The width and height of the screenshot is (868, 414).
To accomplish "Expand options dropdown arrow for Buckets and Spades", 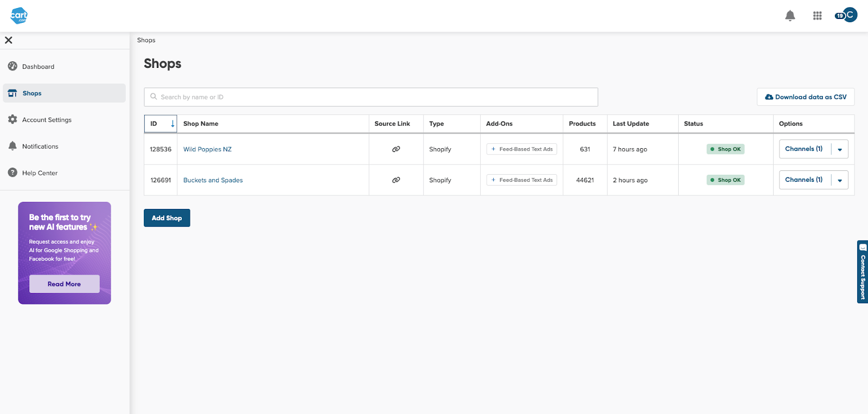I will 840,180.
